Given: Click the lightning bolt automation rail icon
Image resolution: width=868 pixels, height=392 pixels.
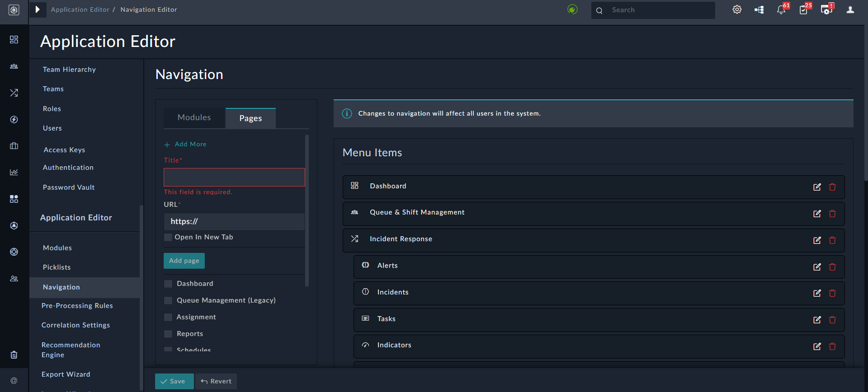Looking at the screenshot, I should tap(14, 119).
